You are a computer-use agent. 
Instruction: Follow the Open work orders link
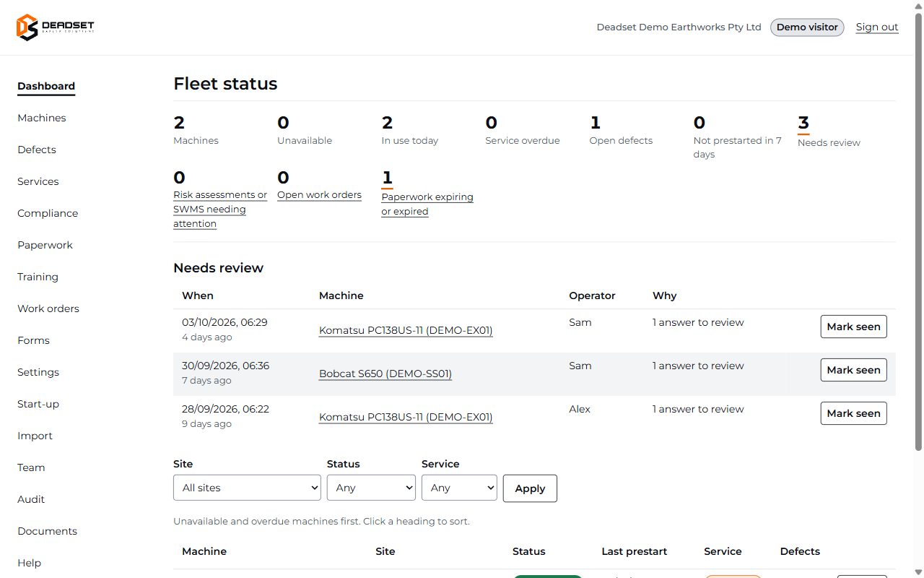coord(319,195)
